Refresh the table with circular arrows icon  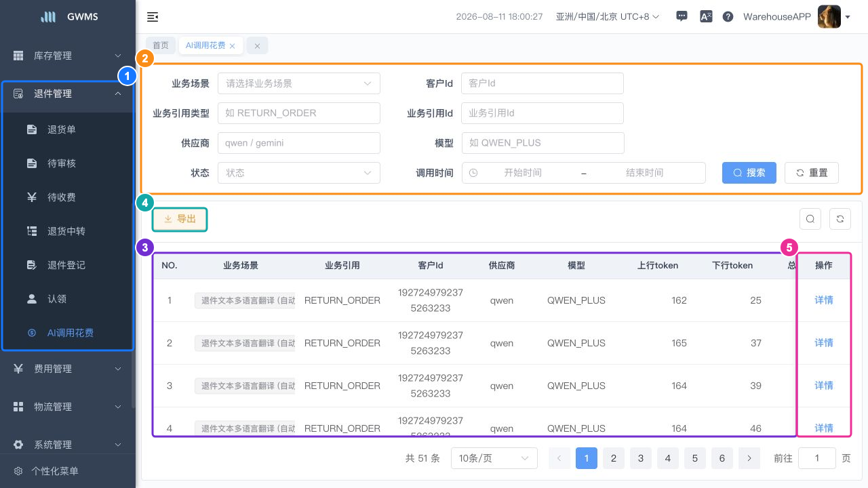pyautogui.click(x=840, y=219)
